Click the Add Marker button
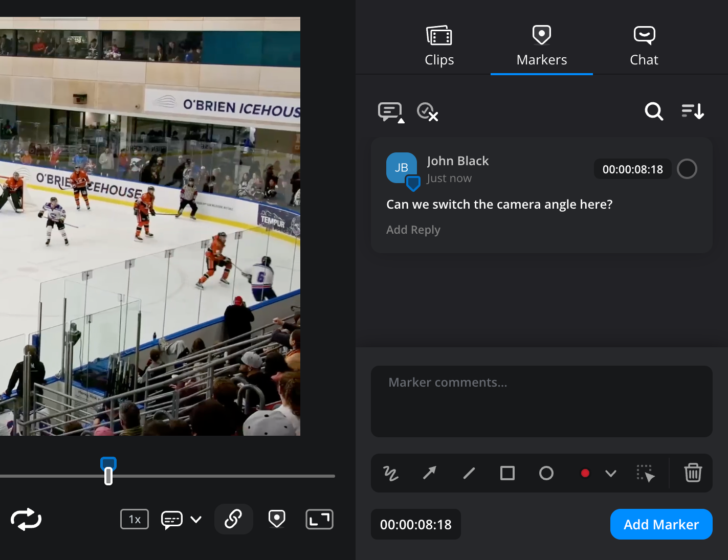Image resolution: width=728 pixels, height=560 pixels. pyautogui.click(x=661, y=524)
